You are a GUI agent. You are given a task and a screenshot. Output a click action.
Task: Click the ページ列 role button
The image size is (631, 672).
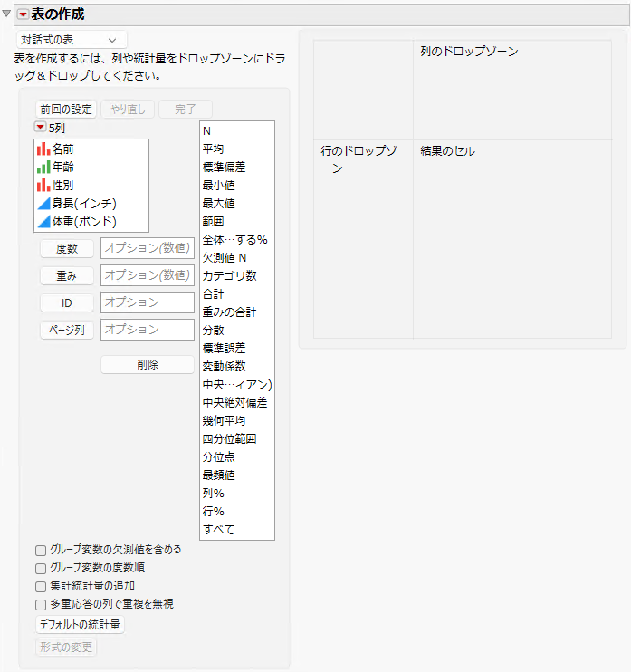coord(67,330)
